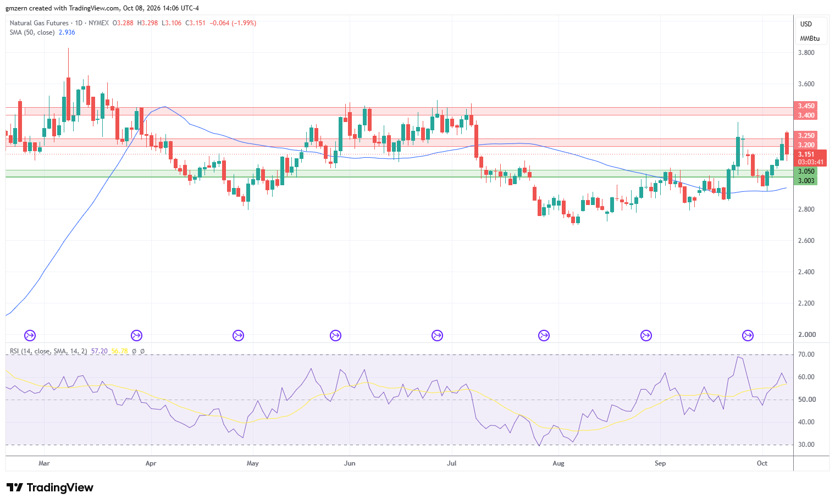Select the SMA (50, close) indicator legend
835x504 pixels.
click(32, 32)
